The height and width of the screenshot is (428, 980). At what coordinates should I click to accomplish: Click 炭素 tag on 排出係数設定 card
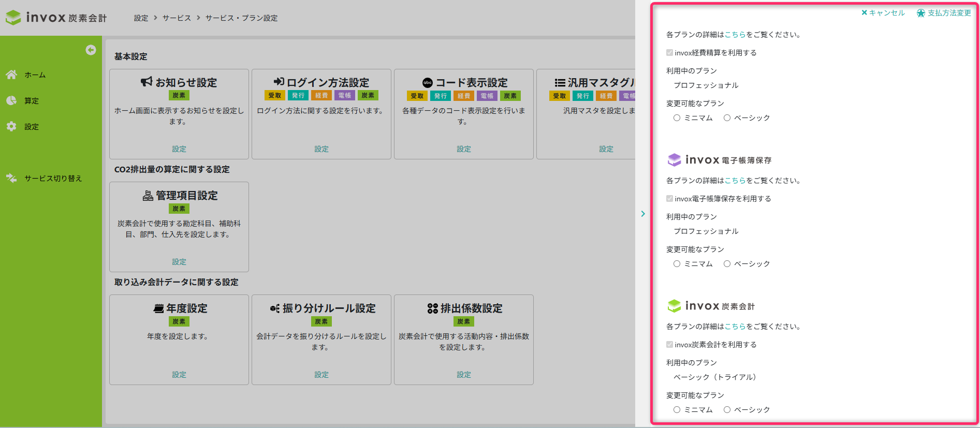464,321
